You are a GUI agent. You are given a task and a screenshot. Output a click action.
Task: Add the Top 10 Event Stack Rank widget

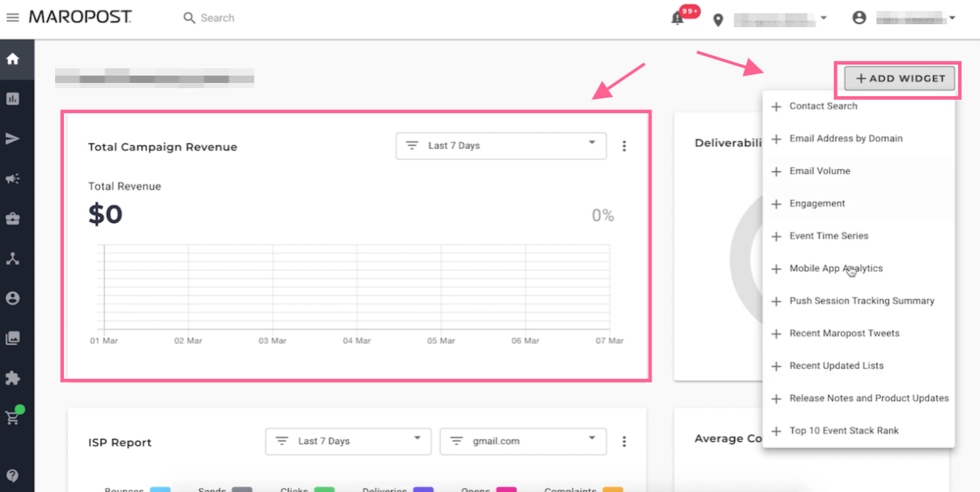click(843, 431)
